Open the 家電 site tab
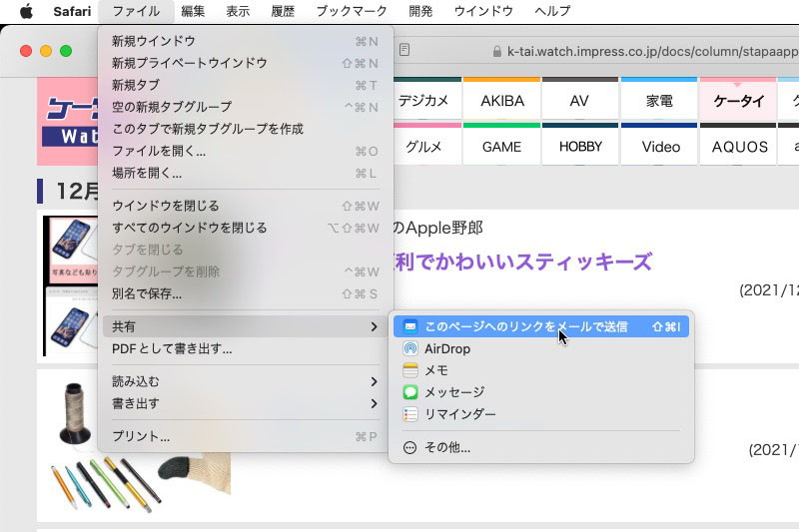This screenshot has height=532, width=799. pyautogui.click(x=659, y=98)
